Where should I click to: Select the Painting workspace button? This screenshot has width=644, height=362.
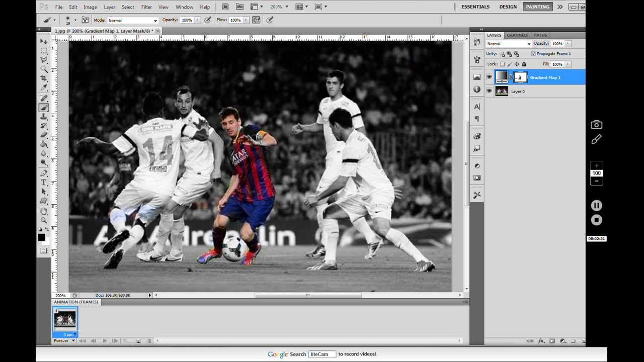[x=537, y=7]
